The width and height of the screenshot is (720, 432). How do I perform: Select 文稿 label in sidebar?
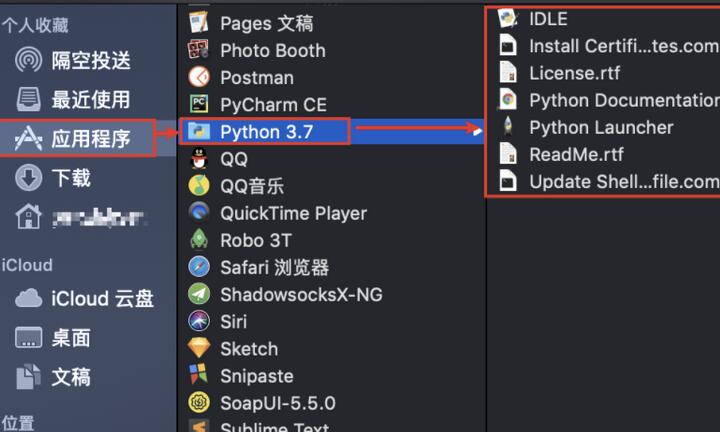click(71, 377)
